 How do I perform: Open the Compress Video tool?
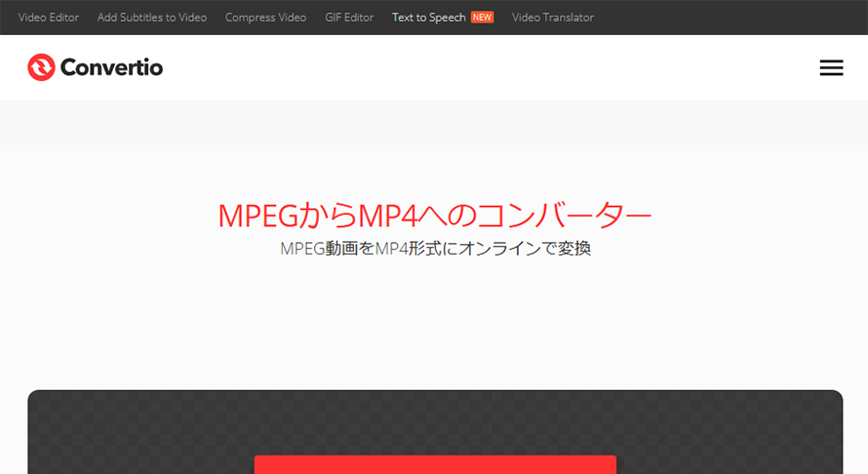click(265, 18)
